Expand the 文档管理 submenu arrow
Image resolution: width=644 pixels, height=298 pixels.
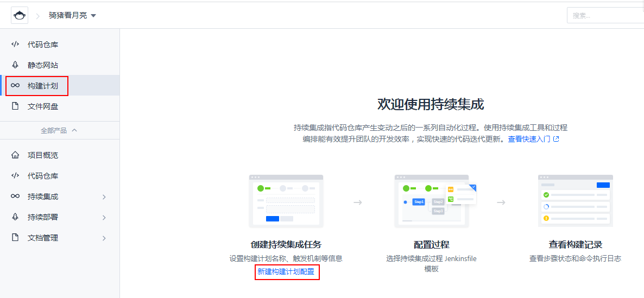point(104,238)
